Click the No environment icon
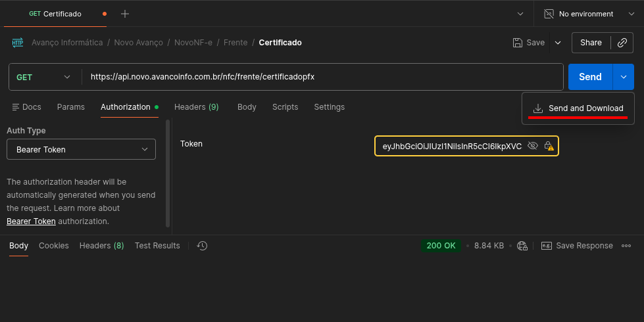Screen dimensions: 644x322 coord(549,14)
